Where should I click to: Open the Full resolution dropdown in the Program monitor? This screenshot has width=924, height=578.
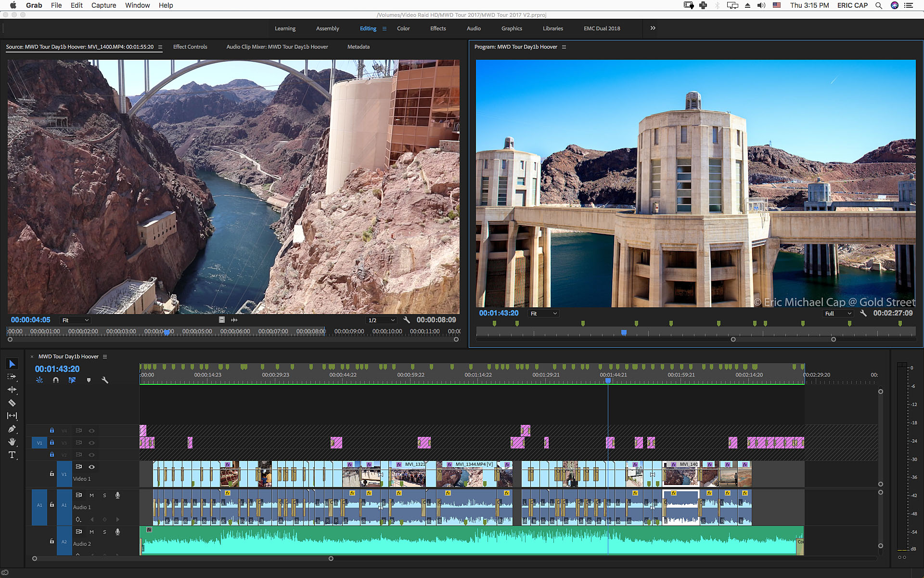[x=837, y=313]
